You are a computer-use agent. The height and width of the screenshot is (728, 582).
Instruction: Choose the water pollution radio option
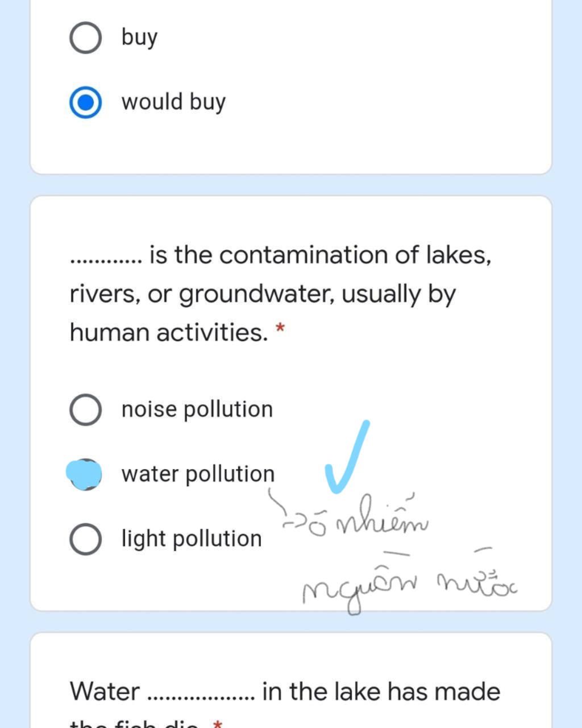point(84,474)
